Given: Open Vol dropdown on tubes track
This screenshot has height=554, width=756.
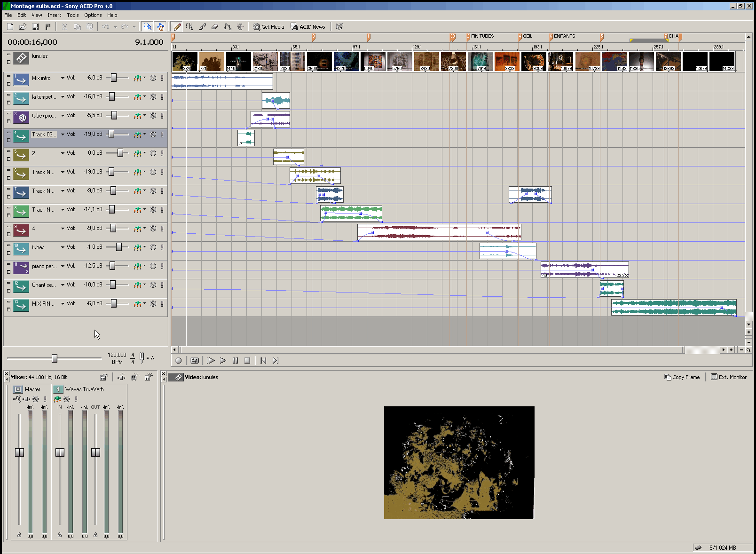Looking at the screenshot, I should (63, 247).
